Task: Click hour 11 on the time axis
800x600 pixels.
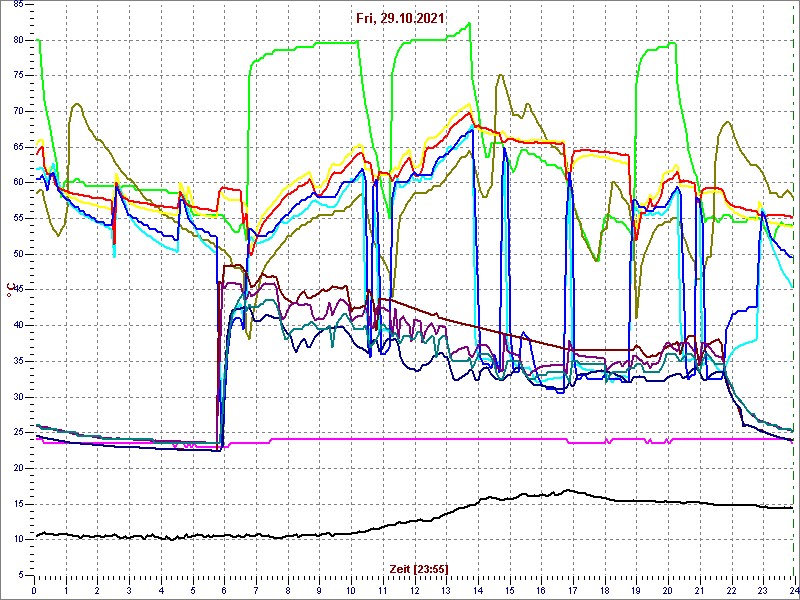Action: point(383,591)
